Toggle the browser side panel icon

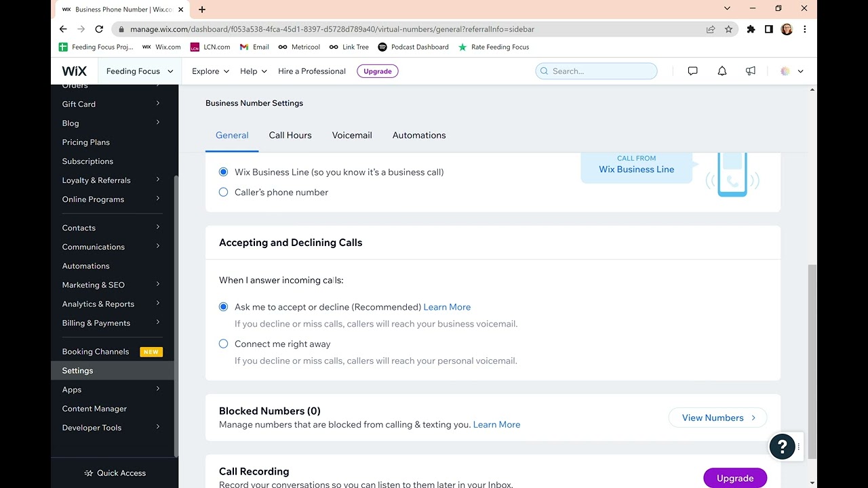[768, 29]
